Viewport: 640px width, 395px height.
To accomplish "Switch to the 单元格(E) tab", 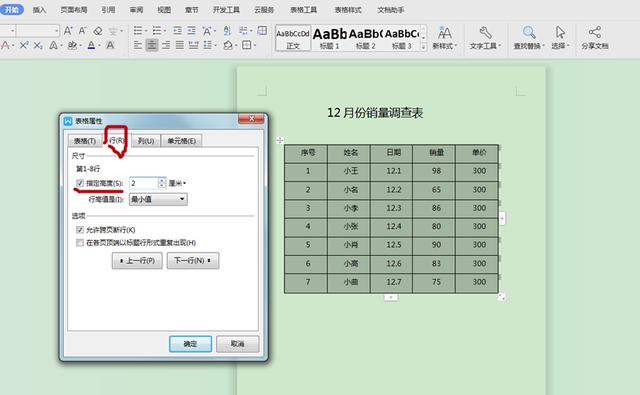I will coord(182,141).
